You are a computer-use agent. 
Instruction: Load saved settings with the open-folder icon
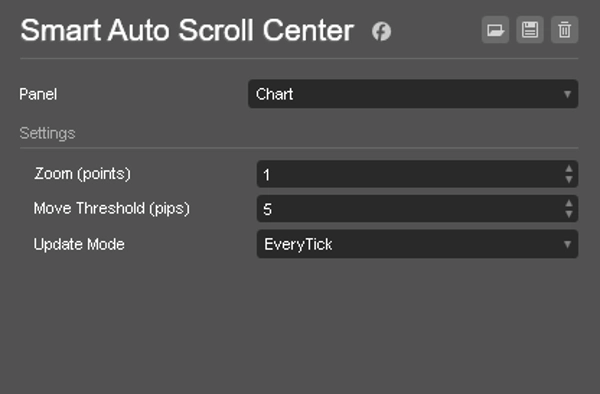coord(495,30)
